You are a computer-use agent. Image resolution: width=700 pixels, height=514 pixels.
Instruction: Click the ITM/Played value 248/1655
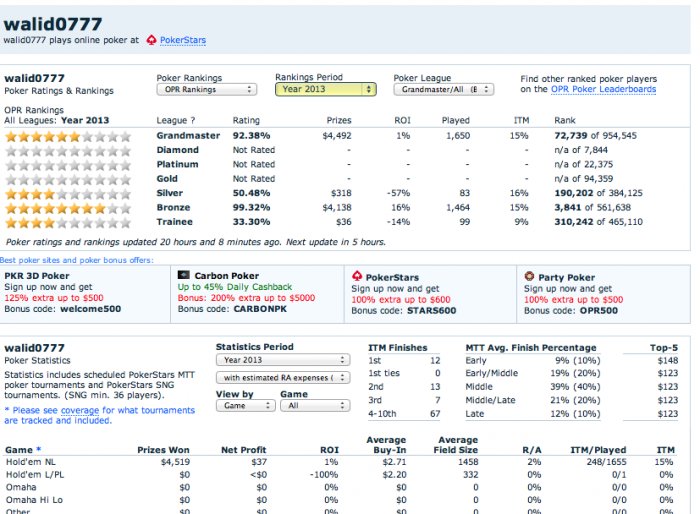(x=606, y=462)
